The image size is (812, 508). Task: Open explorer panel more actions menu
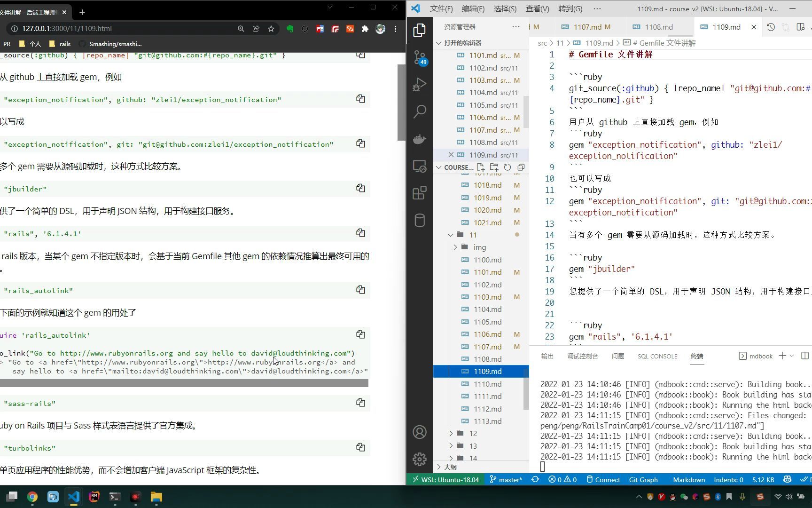click(x=516, y=27)
